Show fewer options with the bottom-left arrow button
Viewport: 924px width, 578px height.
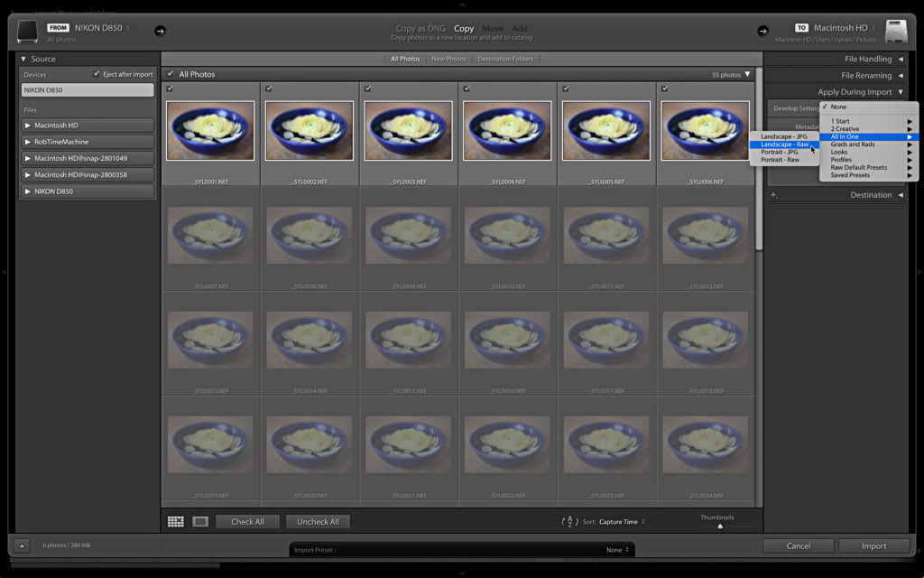(22, 545)
